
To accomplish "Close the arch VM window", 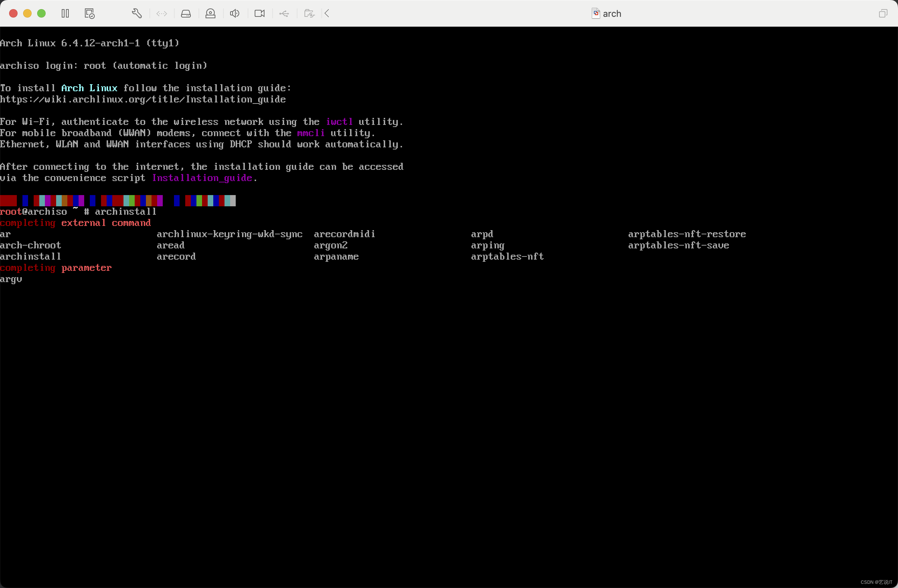I will [13, 14].
